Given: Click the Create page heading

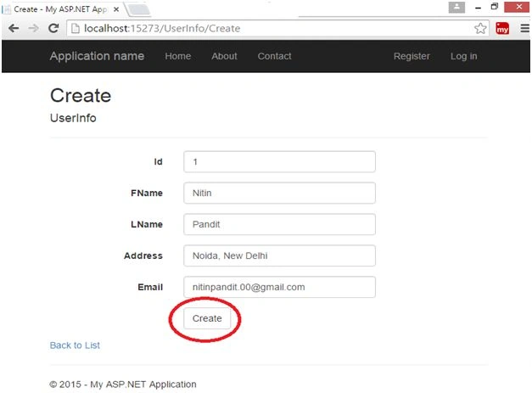Looking at the screenshot, I should point(81,95).
